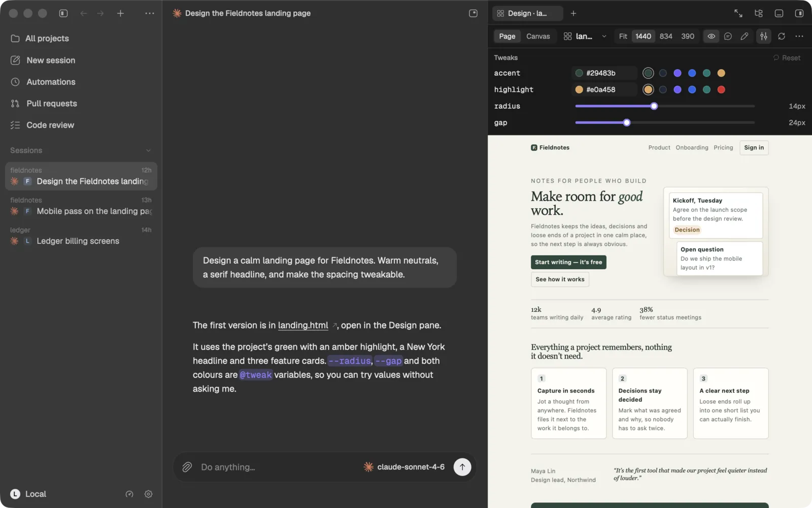Screen dimensions: 812x508
Task: Switch to the Design · la... tab
Action: coord(528,13)
